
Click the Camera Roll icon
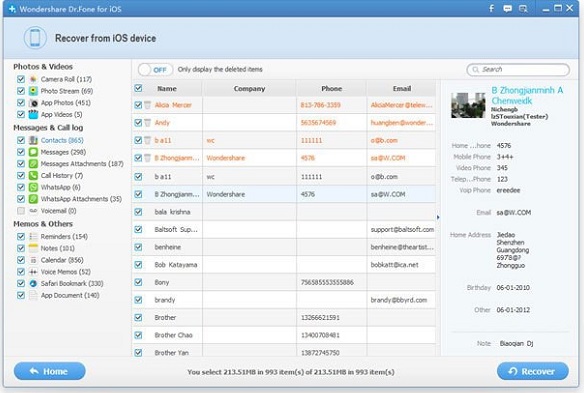[33, 79]
